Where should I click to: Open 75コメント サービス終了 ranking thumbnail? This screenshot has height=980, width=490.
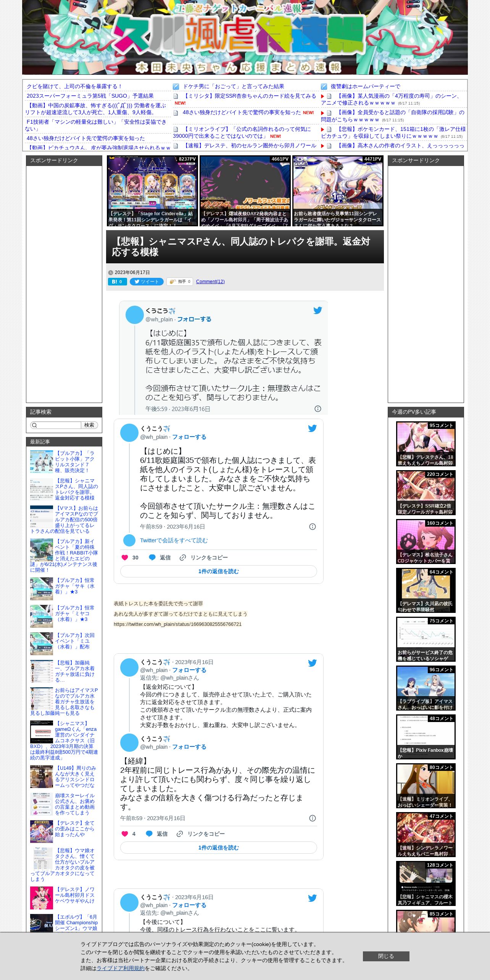426,639
